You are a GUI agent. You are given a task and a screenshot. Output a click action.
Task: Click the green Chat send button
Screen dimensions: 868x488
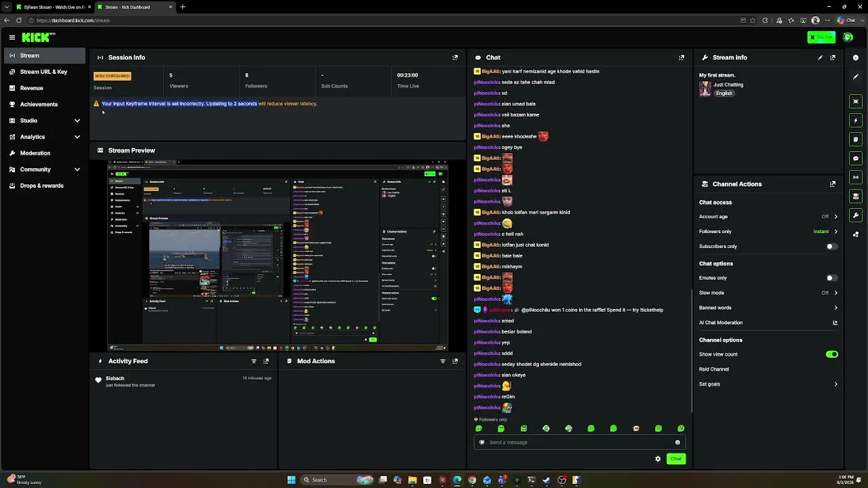point(676,459)
